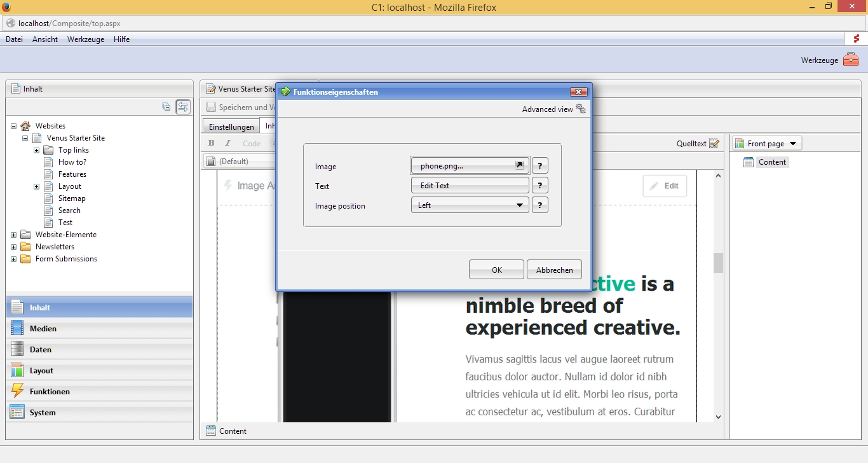Click the Advanced view gears icon
This screenshot has height=463, width=868.
(x=580, y=109)
